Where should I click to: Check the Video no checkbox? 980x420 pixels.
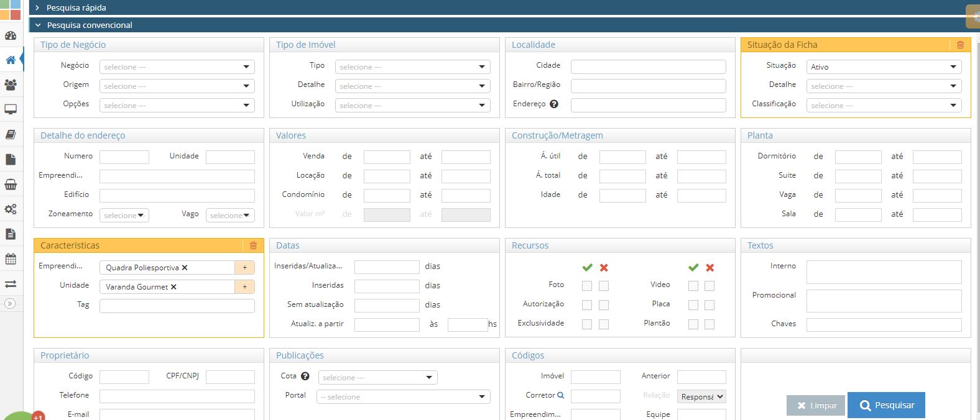[710, 286]
